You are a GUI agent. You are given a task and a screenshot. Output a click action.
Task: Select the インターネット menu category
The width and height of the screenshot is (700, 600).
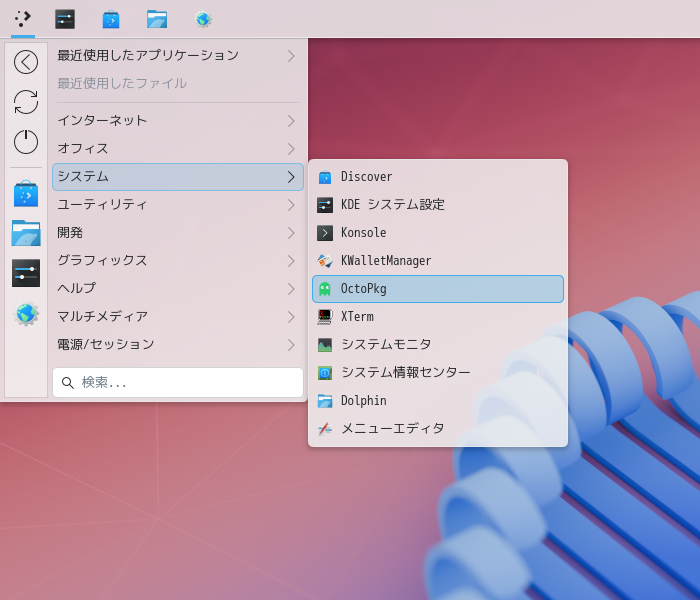point(178,121)
